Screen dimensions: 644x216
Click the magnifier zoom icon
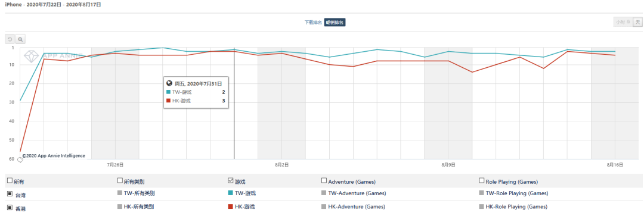[20, 39]
